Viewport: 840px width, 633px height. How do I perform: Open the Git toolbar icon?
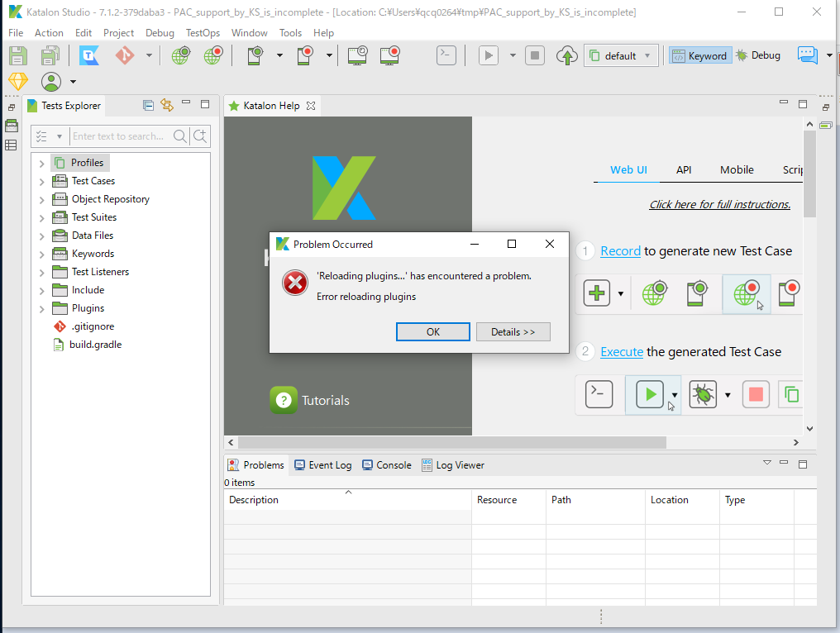[x=125, y=55]
